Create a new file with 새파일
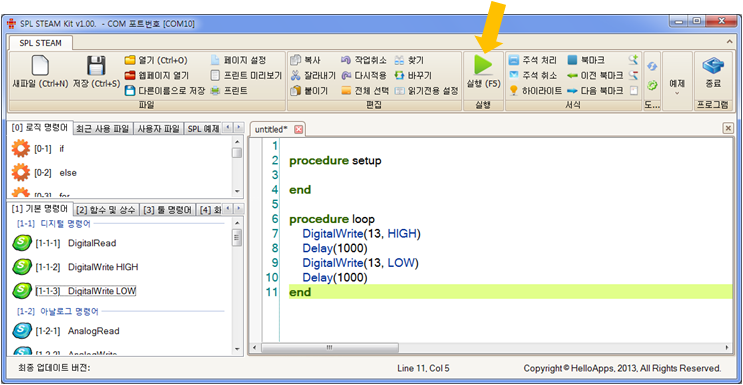 click(40, 72)
